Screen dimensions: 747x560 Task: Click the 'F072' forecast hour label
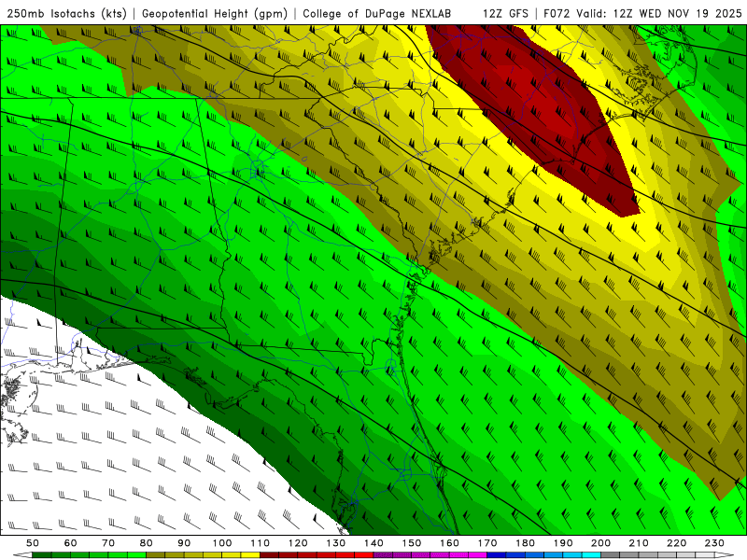(557, 14)
